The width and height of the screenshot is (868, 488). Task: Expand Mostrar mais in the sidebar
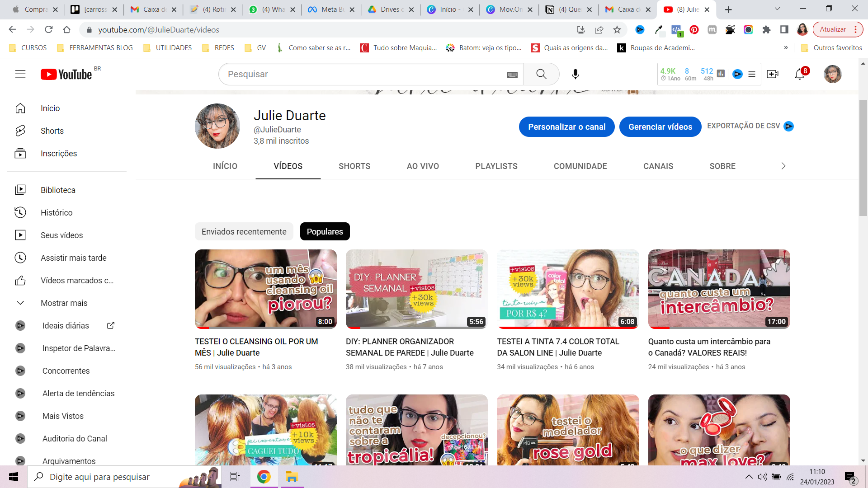(64, 303)
